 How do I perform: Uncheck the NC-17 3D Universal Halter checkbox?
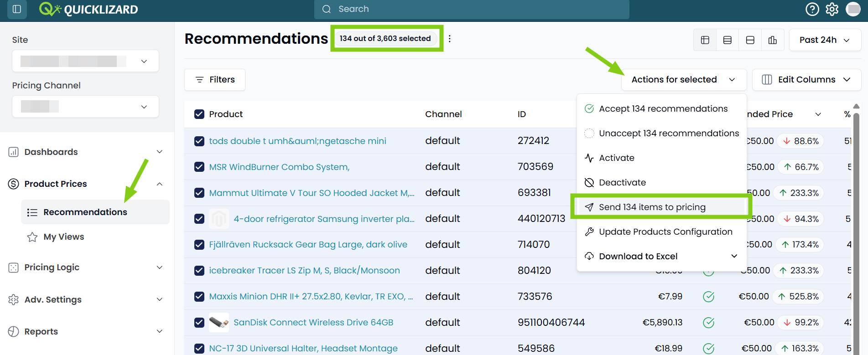click(x=199, y=349)
